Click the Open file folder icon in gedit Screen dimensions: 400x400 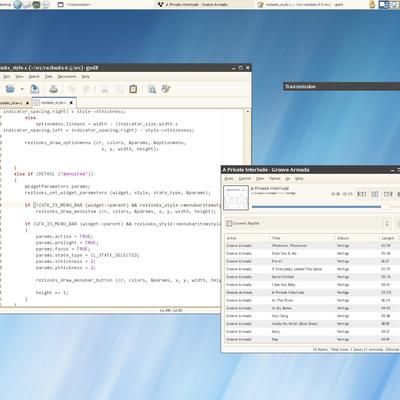coord(10,89)
